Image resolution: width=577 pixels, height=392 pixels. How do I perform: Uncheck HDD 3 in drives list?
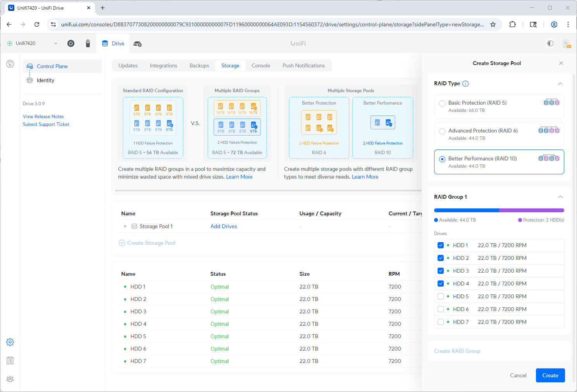[441, 271]
